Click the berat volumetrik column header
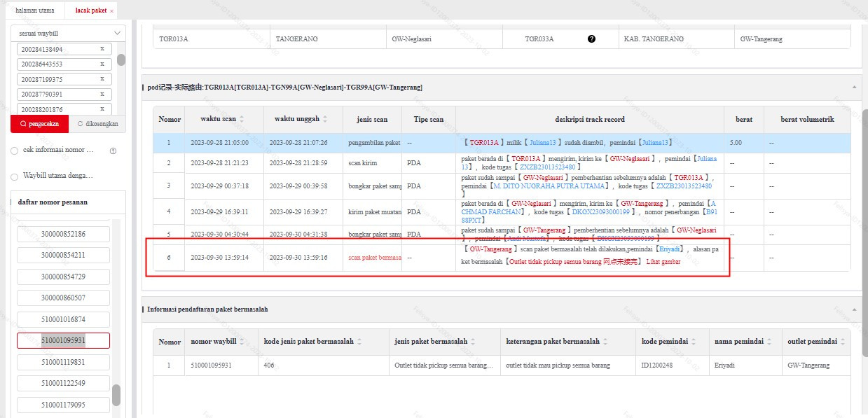The width and height of the screenshot is (868, 418). (807, 119)
